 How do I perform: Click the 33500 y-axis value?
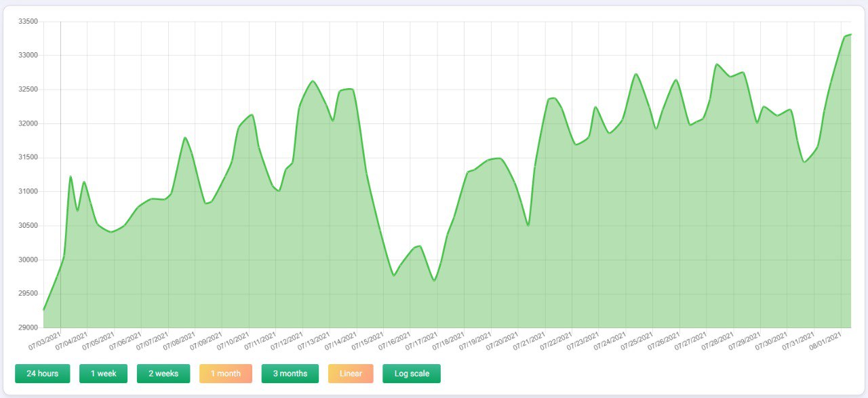27,22
